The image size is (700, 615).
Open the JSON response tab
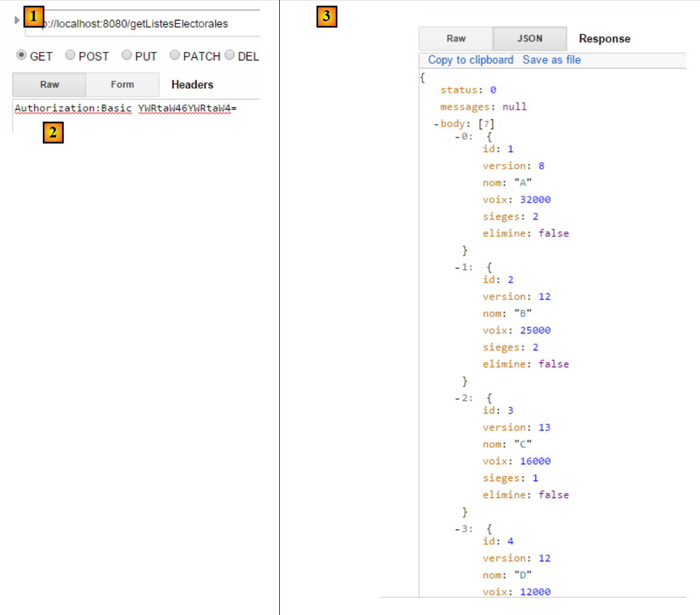tap(530, 39)
